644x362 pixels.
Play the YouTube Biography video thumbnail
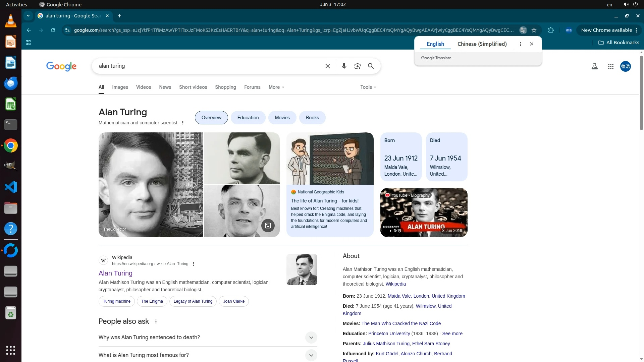coord(424,213)
